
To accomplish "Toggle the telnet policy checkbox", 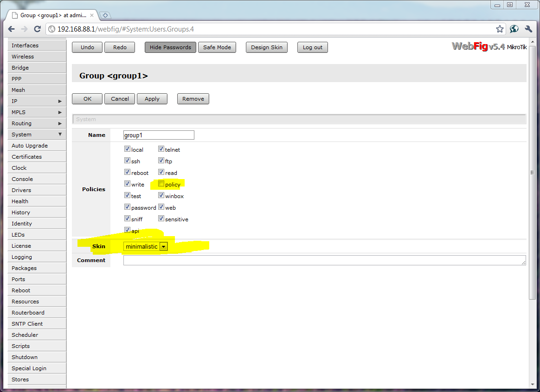I will [x=161, y=149].
